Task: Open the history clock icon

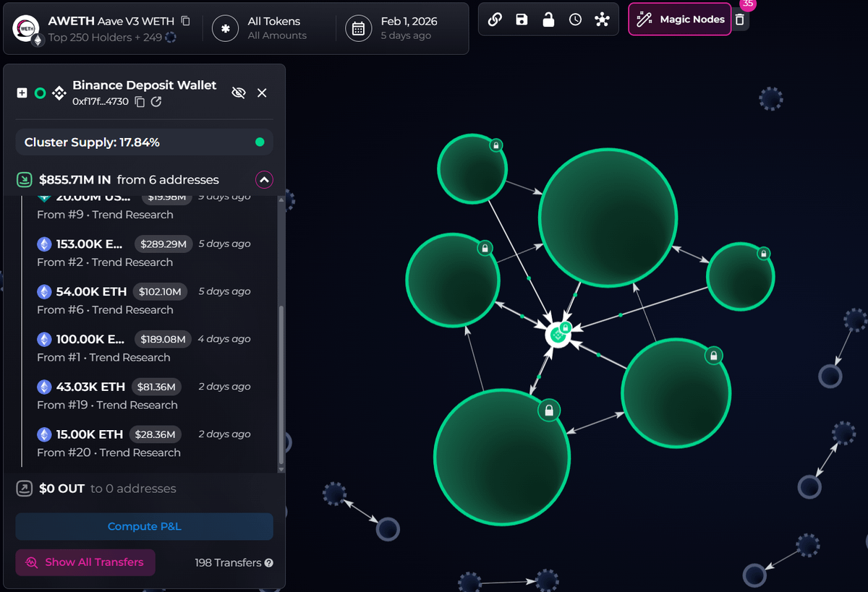Action: (575, 20)
